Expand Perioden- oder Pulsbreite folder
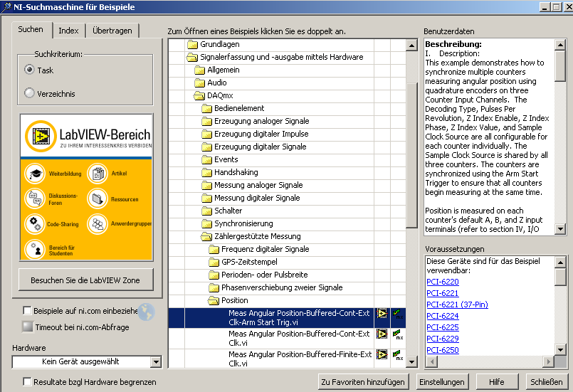573x392 pixels. 214,275
